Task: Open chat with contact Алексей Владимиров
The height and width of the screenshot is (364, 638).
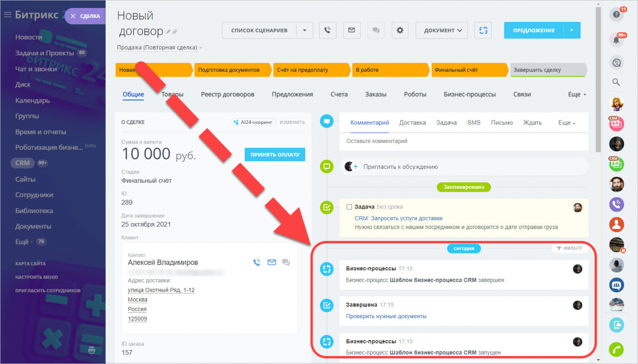Action: (x=286, y=262)
